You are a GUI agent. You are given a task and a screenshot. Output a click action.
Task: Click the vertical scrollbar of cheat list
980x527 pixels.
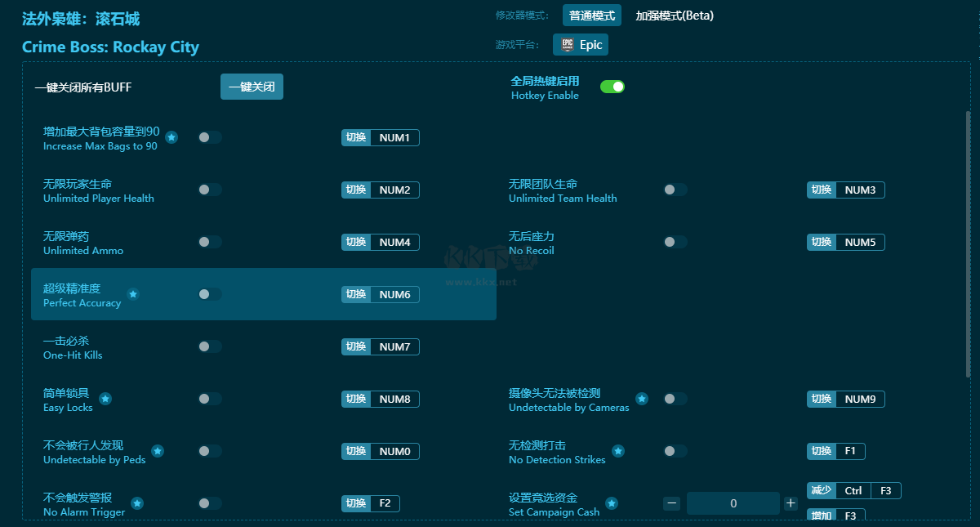click(x=969, y=245)
